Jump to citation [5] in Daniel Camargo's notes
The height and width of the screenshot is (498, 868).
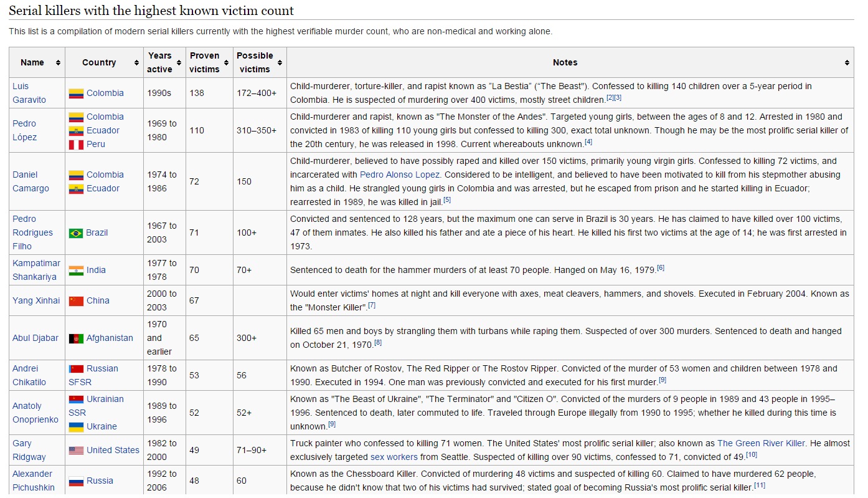[446, 200]
